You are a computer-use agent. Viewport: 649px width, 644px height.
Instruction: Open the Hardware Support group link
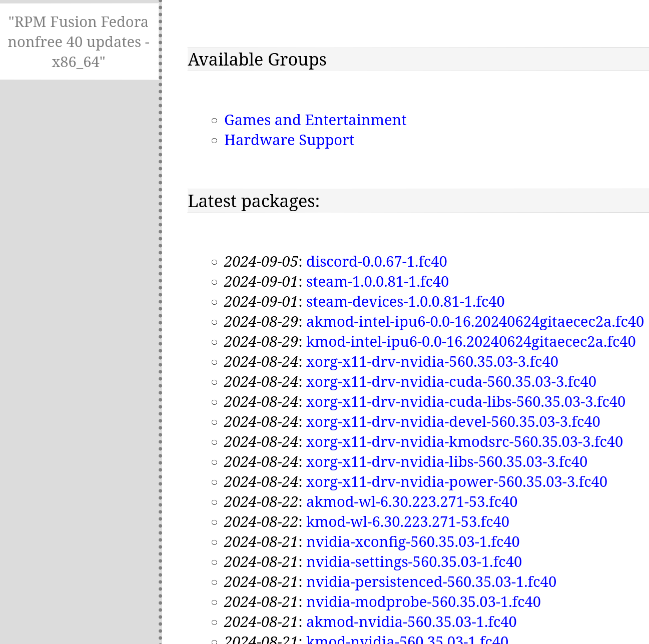point(289,140)
